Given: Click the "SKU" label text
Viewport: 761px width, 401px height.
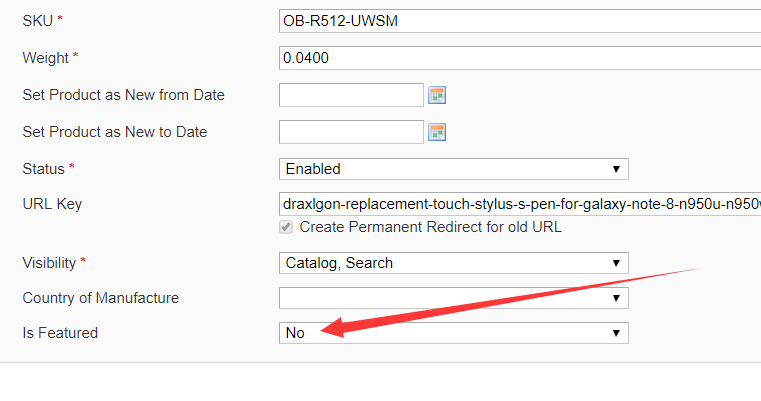Looking at the screenshot, I should [37, 21].
